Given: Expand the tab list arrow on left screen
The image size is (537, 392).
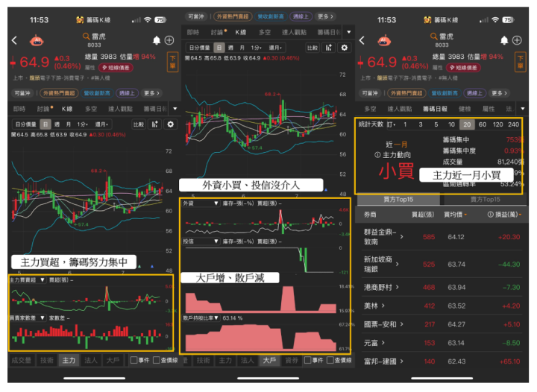Looking at the screenshot, I should tap(175, 109).
